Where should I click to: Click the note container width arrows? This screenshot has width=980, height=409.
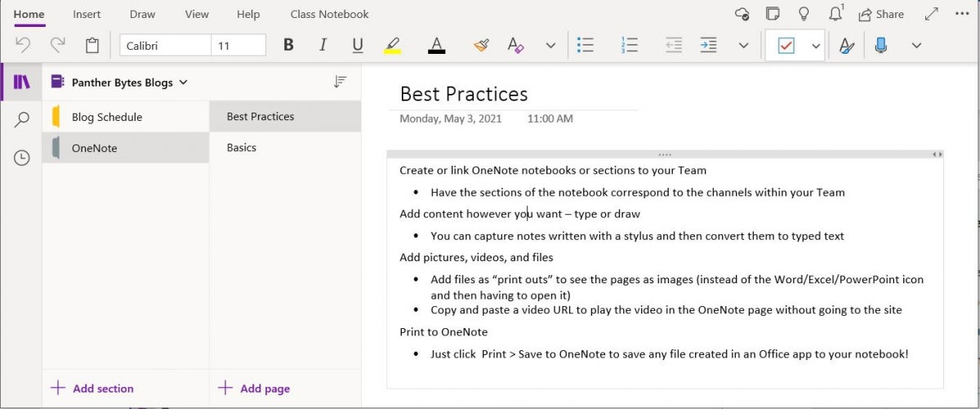938,154
